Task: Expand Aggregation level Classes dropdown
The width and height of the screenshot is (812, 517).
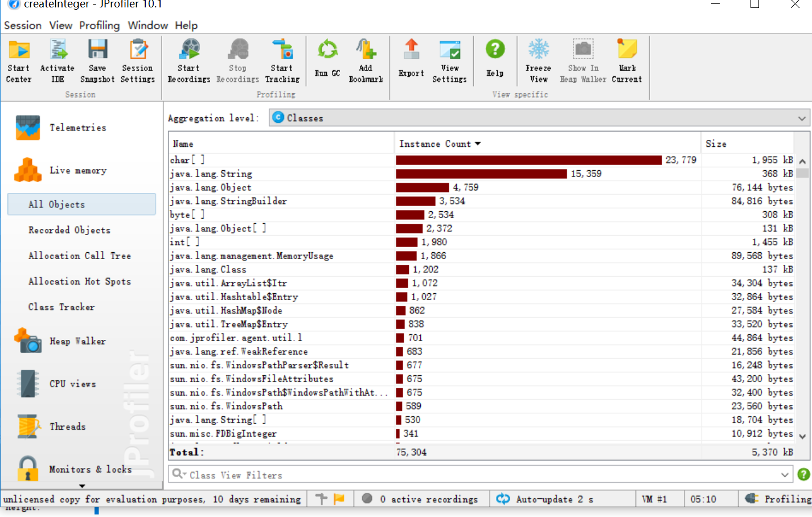Action: click(x=802, y=118)
